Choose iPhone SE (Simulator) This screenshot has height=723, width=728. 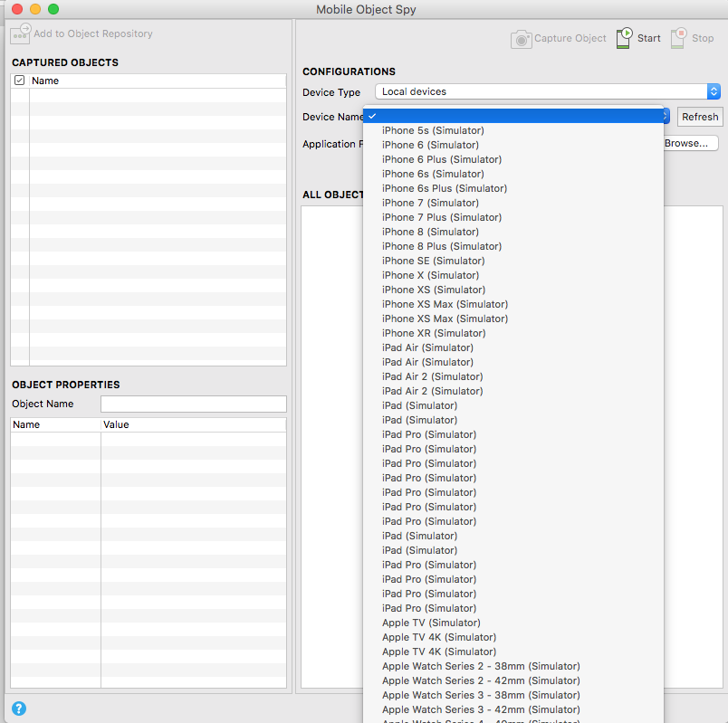513,261
